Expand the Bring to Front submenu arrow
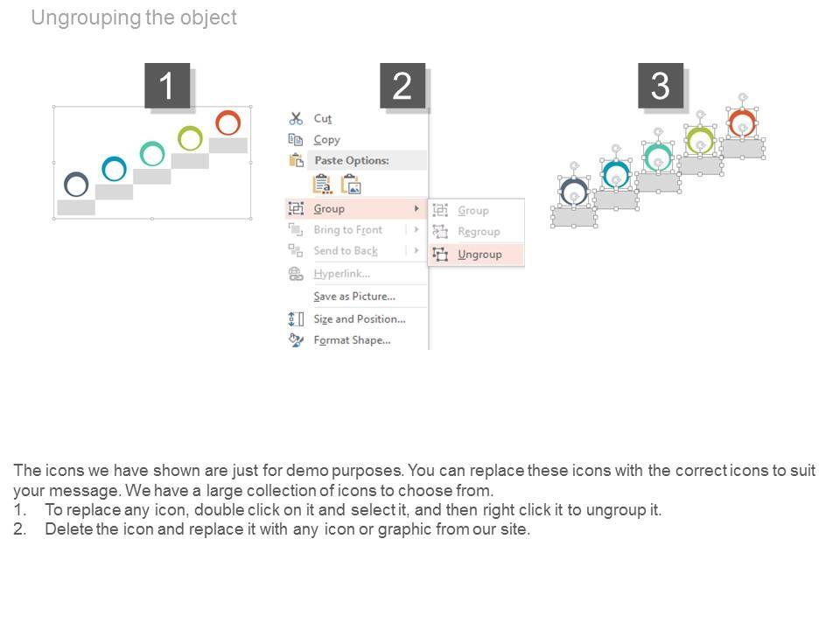The height and width of the screenshot is (630, 840). [416, 229]
